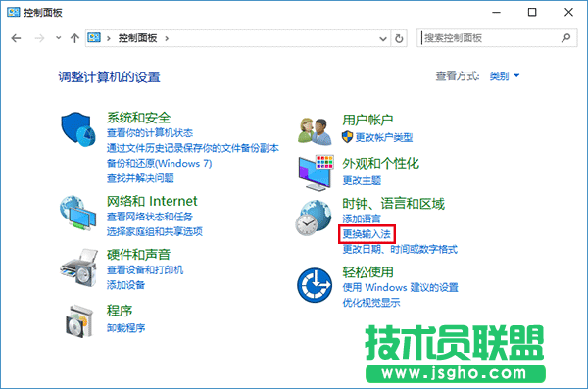Click 添加设备 link
Image resolution: width=588 pixels, height=389 pixels.
(x=125, y=285)
